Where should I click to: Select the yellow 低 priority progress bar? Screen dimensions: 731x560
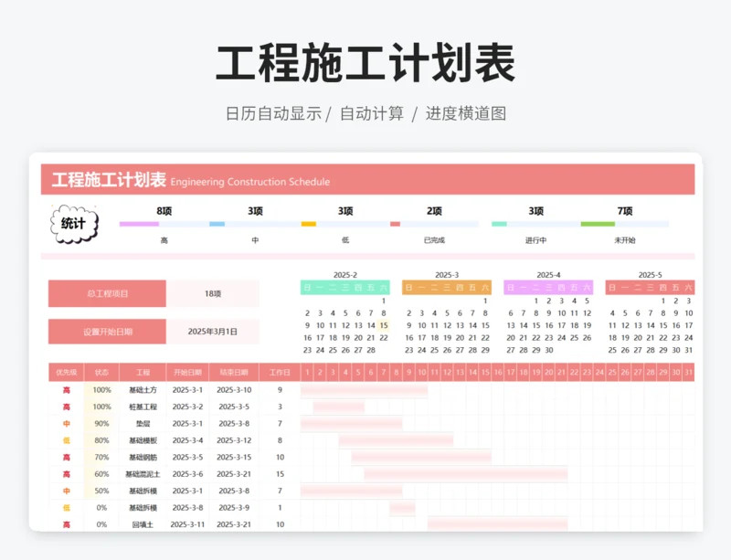[309, 225]
